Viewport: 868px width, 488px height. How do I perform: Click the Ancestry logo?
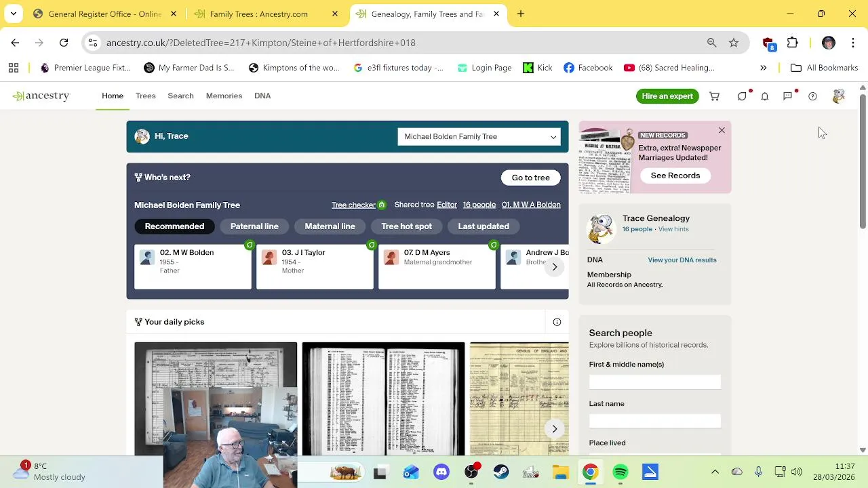point(41,96)
